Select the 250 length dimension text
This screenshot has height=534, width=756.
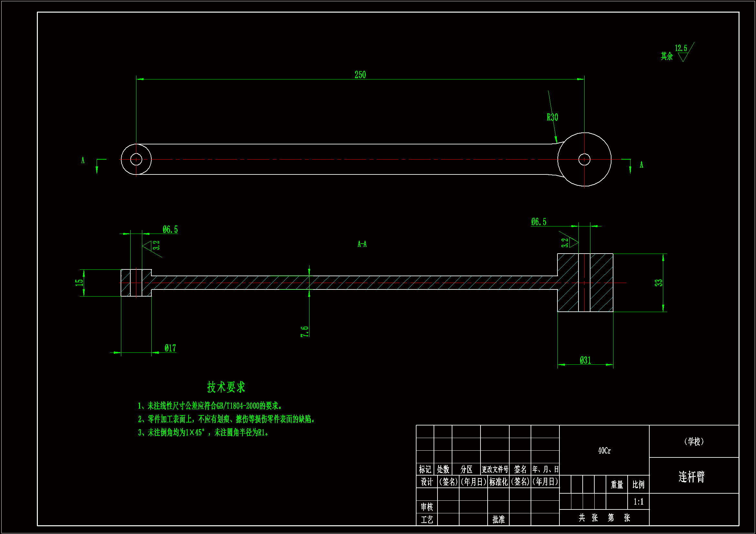(360, 75)
